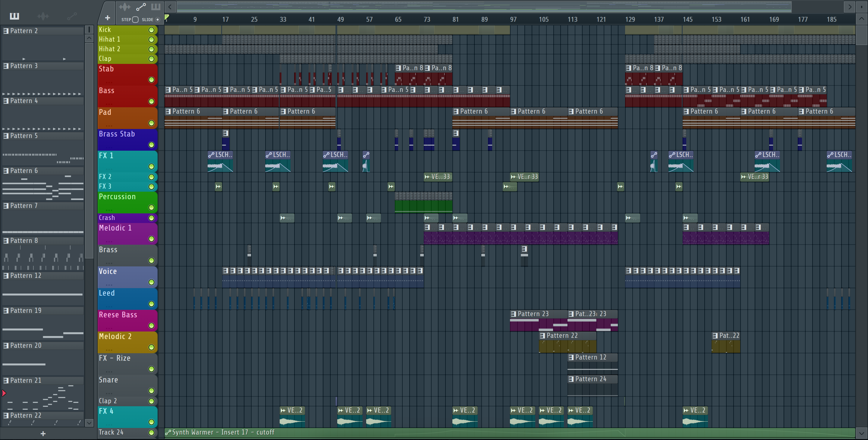Open the first Pa..n 5 clip menu on Bass
This screenshot has width=868, height=440.
point(168,90)
